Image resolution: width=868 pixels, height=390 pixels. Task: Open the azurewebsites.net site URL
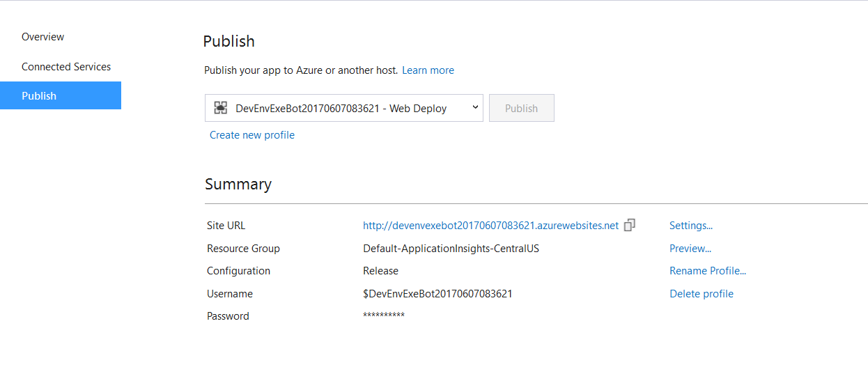click(x=490, y=226)
